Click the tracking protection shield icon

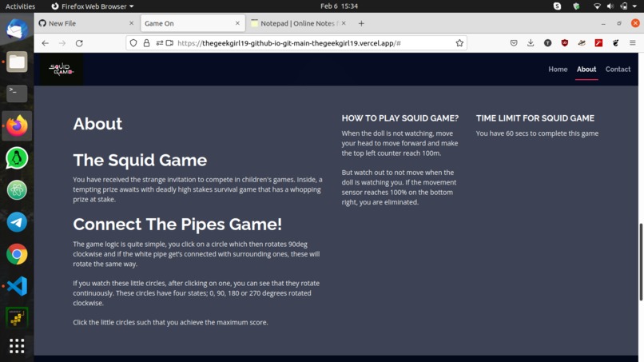(x=133, y=42)
